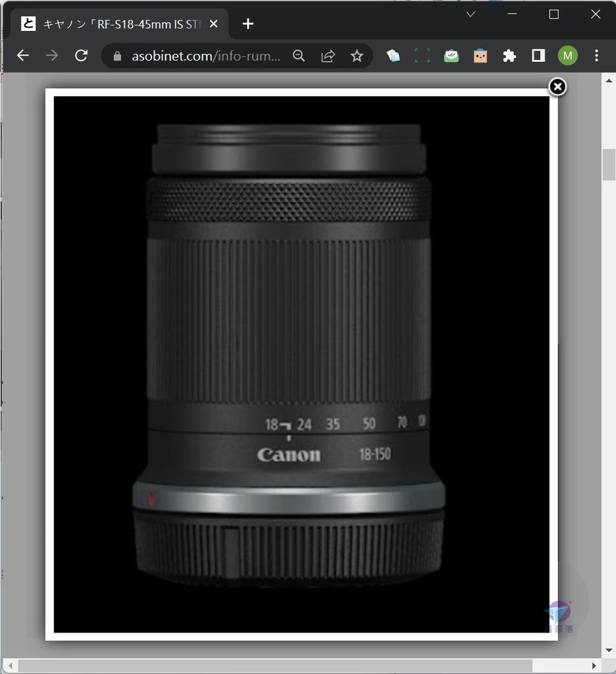Select the RF-S18-45mm IS STM tab
The image size is (616, 674).
(x=118, y=24)
